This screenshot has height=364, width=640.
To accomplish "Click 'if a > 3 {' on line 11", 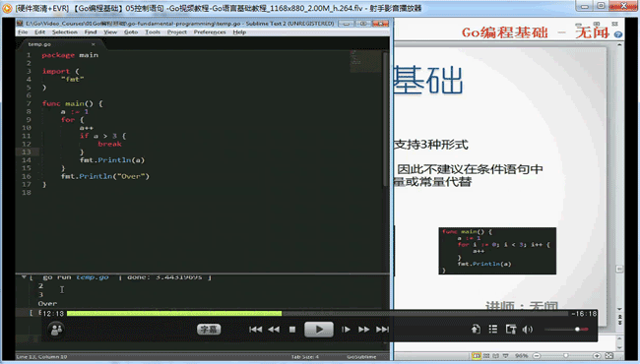I will [102, 136].
